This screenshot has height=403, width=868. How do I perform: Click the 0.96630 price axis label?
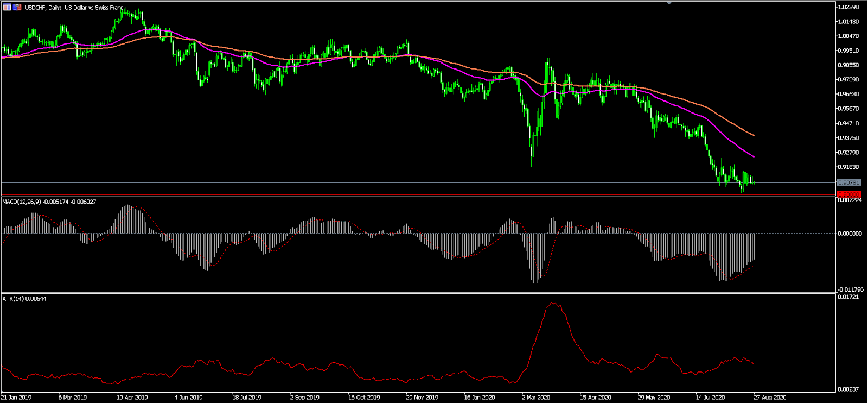(x=849, y=94)
